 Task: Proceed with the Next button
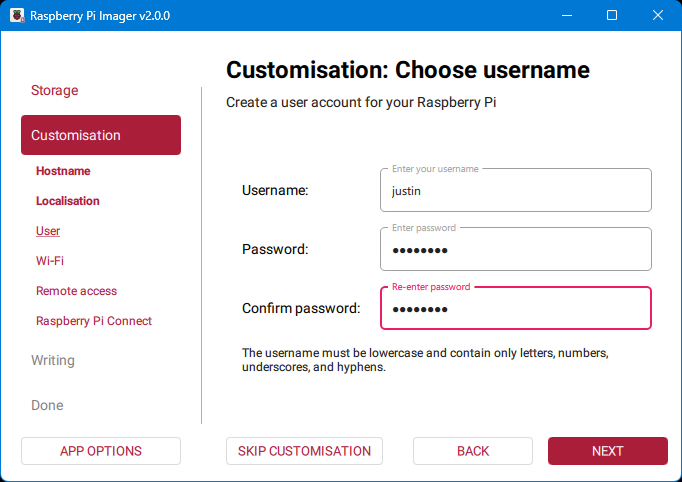pyautogui.click(x=608, y=451)
